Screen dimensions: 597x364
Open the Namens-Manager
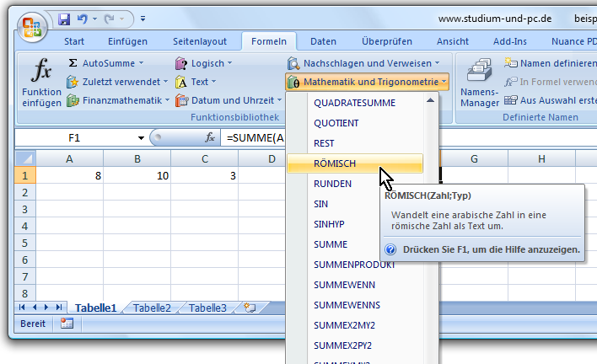pyautogui.click(x=479, y=82)
